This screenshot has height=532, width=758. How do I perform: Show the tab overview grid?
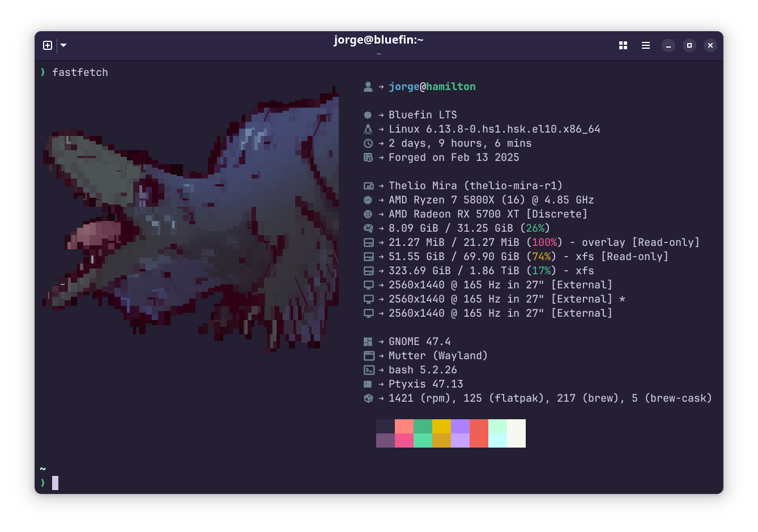[623, 45]
